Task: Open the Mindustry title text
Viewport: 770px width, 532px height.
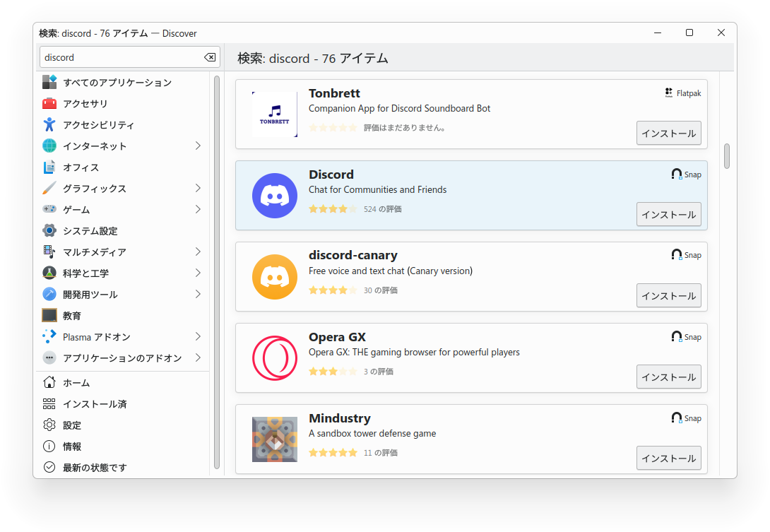Action: tap(340, 418)
